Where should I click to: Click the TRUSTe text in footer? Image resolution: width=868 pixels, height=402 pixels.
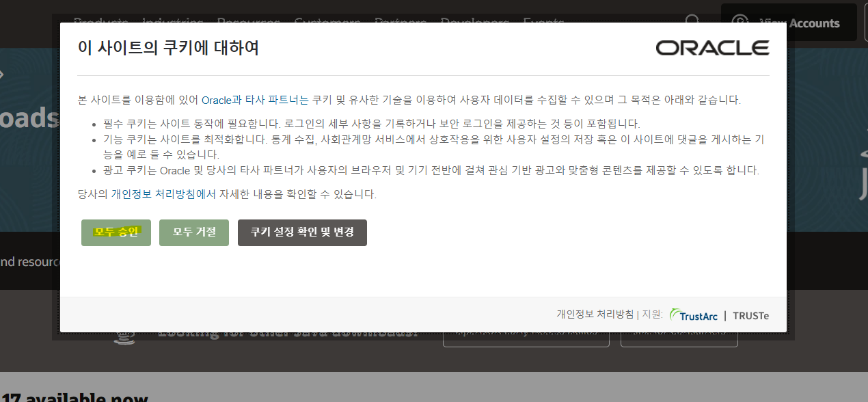pyautogui.click(x=750, y=315)
